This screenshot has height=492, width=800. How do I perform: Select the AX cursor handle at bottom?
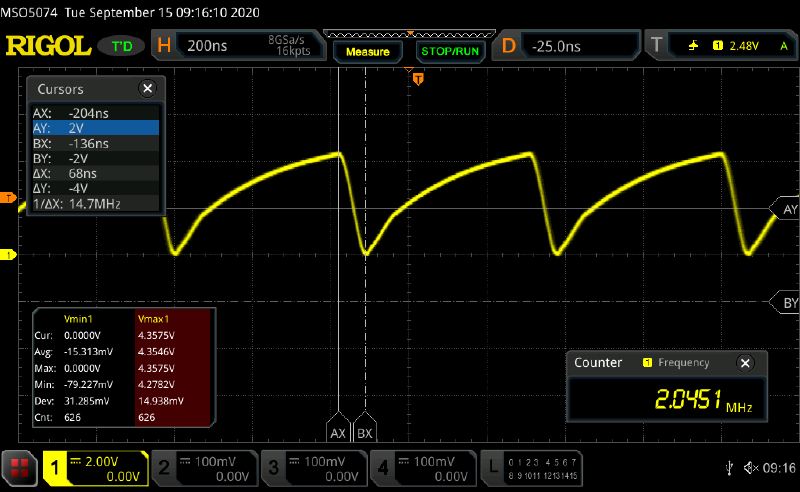(339, 434)
